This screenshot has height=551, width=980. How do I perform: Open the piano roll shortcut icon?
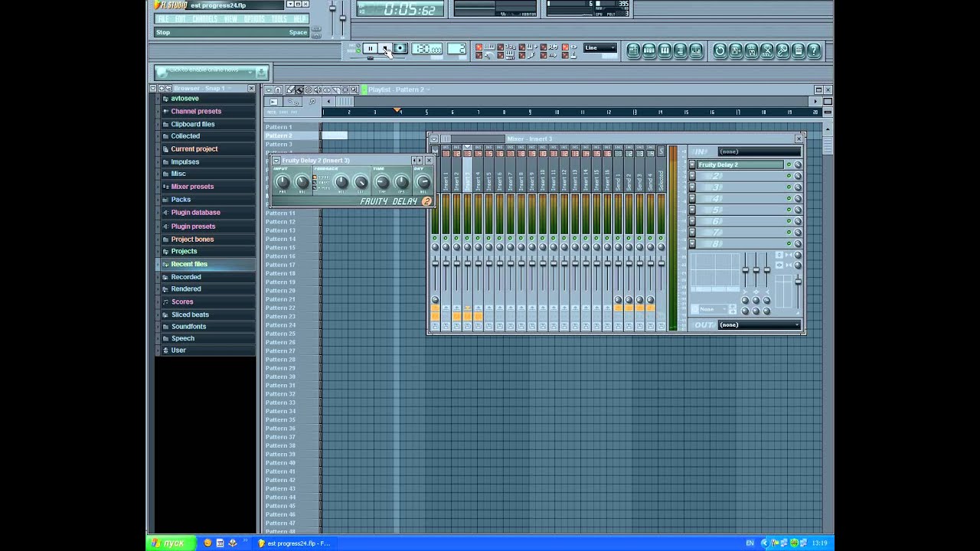tap(665, 51)
